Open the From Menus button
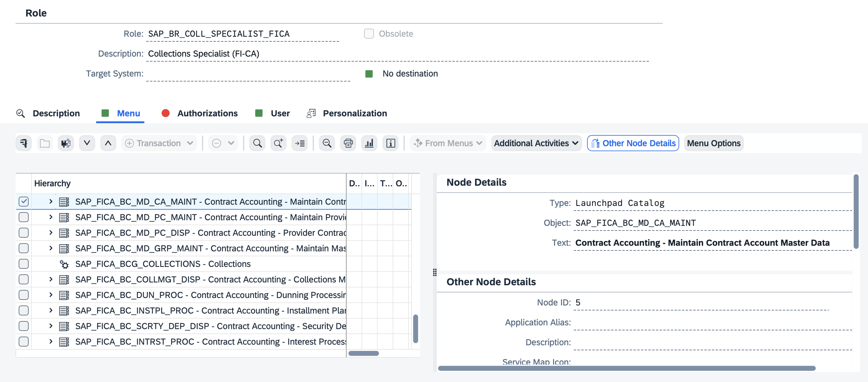868x382 pixels. (x=448, y=143)
